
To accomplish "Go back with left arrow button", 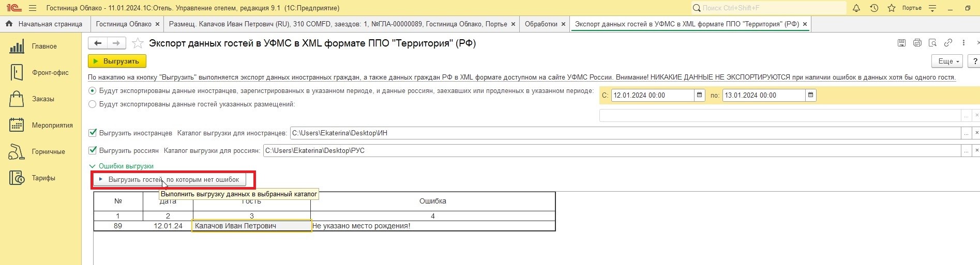I will tap(98, 43).
